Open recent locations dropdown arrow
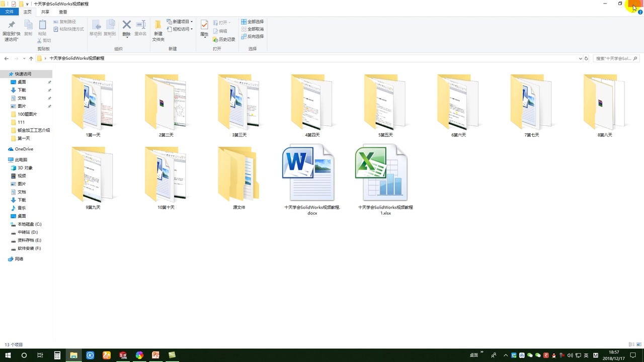The width and height of the screenshot is (644, 362). point(24,59)
